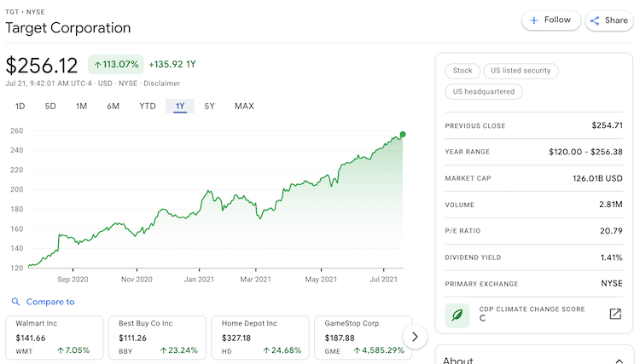The image size is (640, 364).
Task: Select the MAX time range tab
Action: click(x=244, y=107)
